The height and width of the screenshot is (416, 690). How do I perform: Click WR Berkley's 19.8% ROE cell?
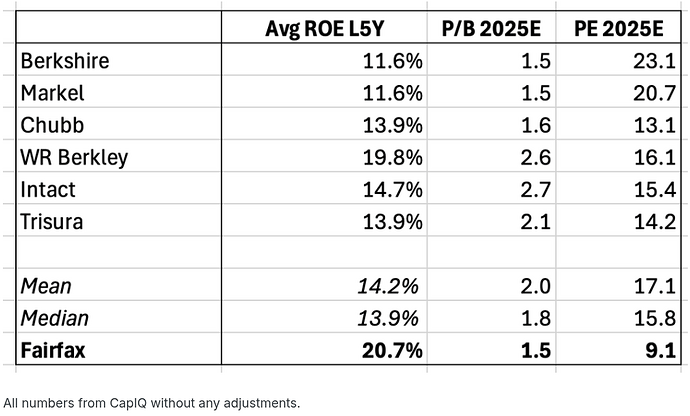[x=391, y=157]
